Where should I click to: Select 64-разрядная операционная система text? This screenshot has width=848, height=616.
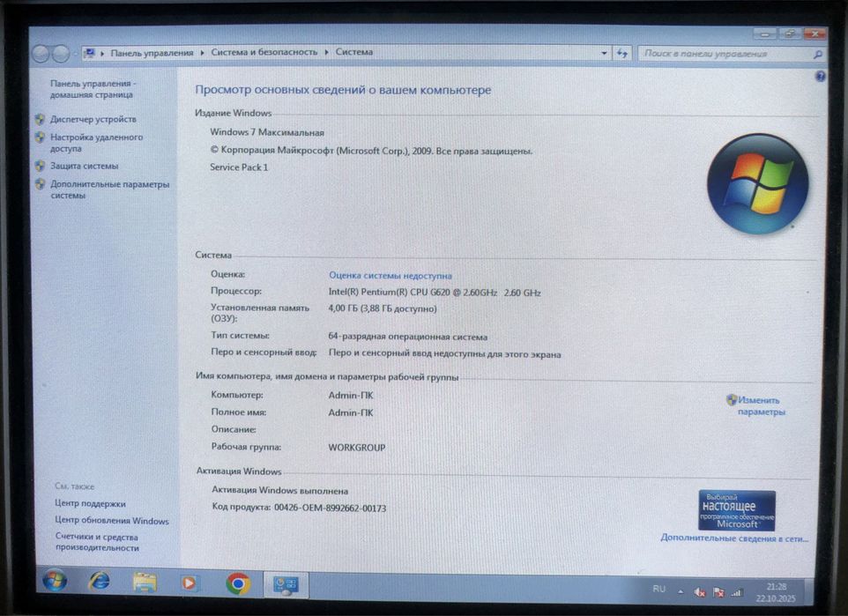pyautogui.click(x=407, y=337)
